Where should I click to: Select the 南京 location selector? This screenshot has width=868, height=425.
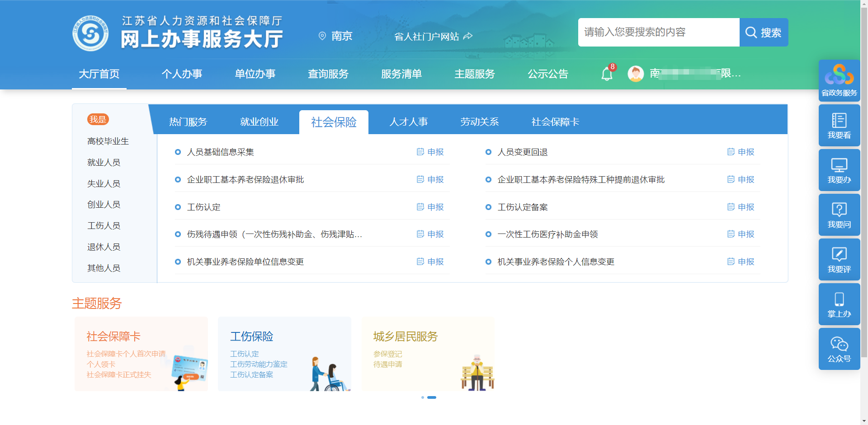(x=335, y=36)
